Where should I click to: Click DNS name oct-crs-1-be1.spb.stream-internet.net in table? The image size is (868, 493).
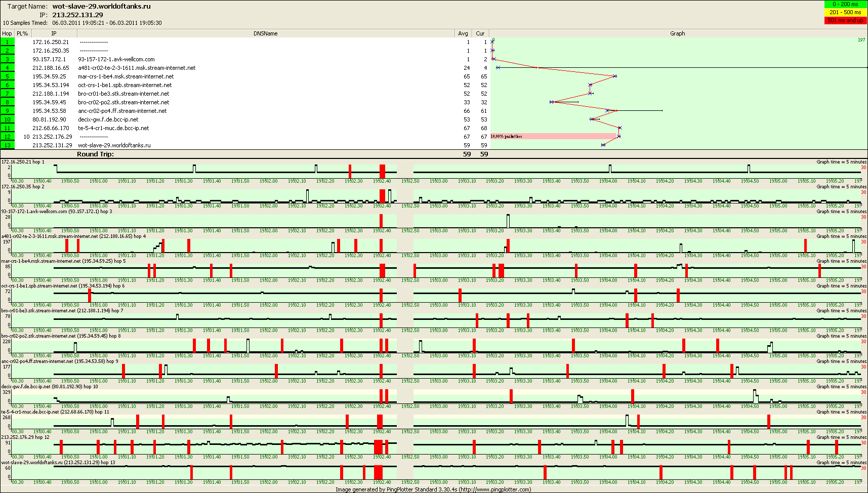point(125,85)
